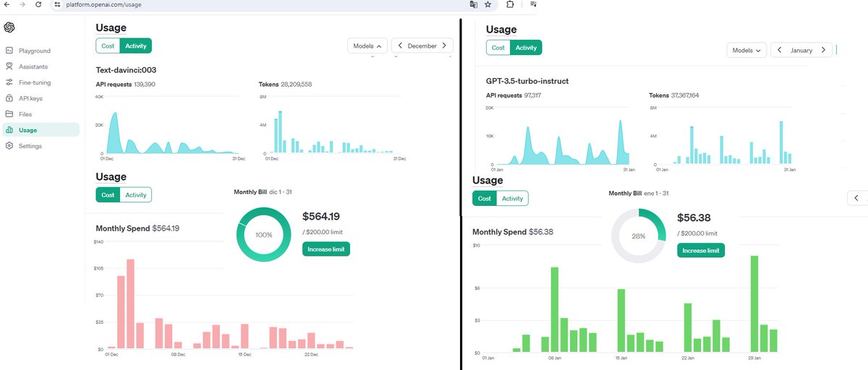Select Cost above the $564.19 Monthly Spend
The width and height of the screenshot is (868, 370).
tap(108, 195)
